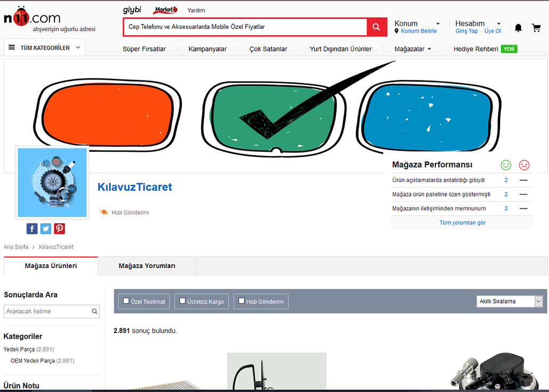Expand the Hesabım account dropdown

pos(478,23)
